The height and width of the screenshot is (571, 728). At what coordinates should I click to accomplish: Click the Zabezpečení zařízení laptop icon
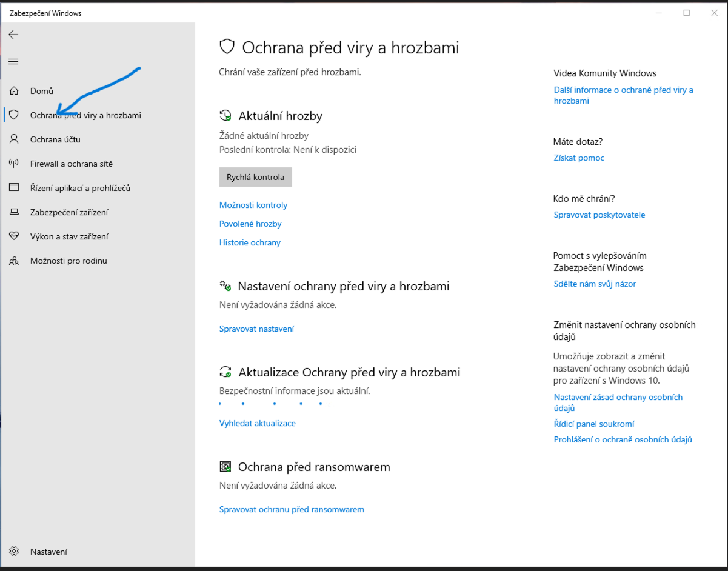click(14, 212)
